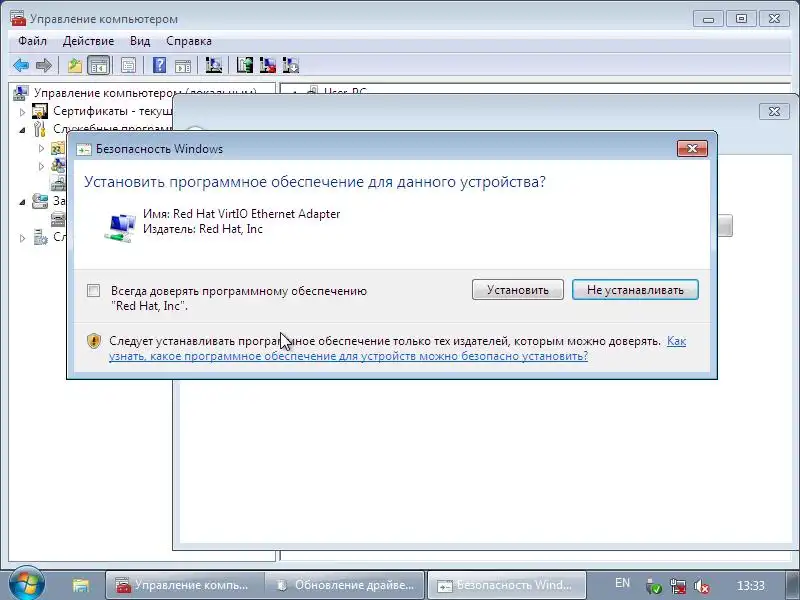The height and width of the screenshot is (600, 800).
Task: Enable always trust Red Hat, Inc checkbox
Action: [93, 290]
